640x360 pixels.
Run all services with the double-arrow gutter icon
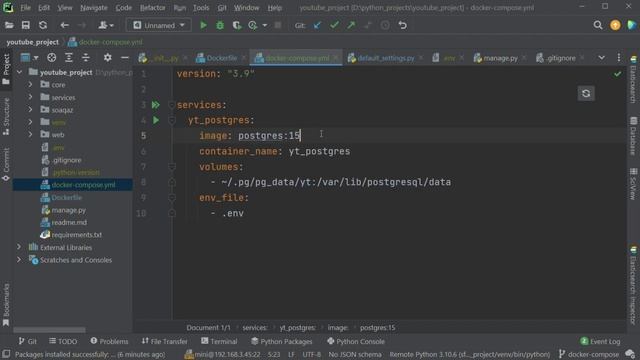click(156, 105)
